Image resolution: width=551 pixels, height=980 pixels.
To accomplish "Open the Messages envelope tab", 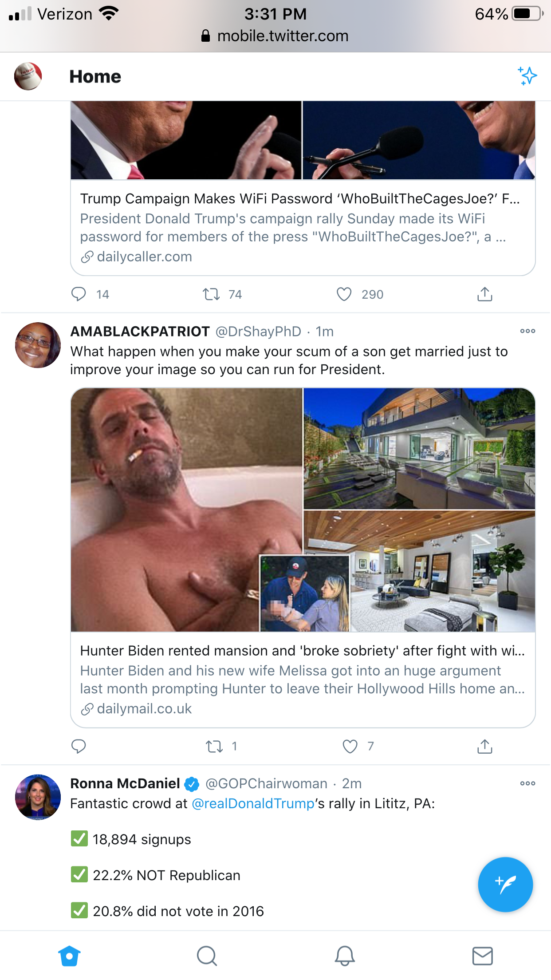I will [482, 956].
